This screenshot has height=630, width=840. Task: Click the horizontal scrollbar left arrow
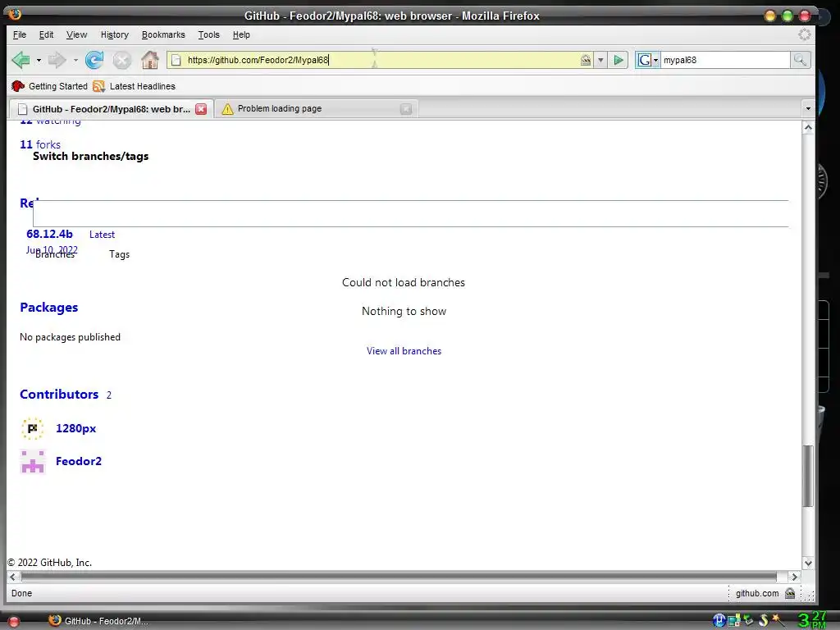(x=13, y=577)
